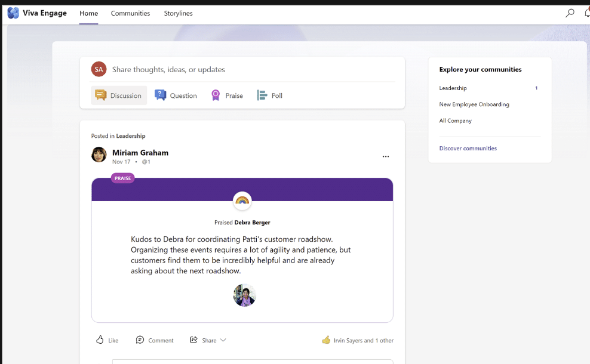Screen dimensions: 590x364
Task: View Irvin Sayers and 1 other reactions
Action: (x=364, y=340)
